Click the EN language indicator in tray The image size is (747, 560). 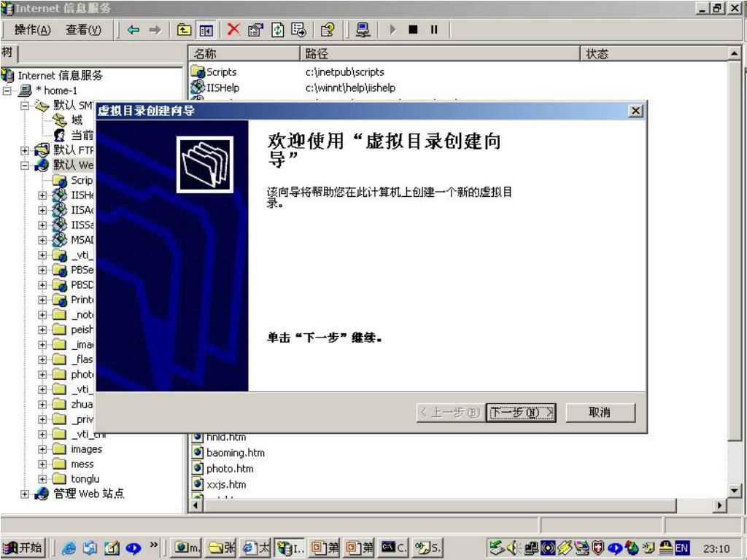(682, 548)
